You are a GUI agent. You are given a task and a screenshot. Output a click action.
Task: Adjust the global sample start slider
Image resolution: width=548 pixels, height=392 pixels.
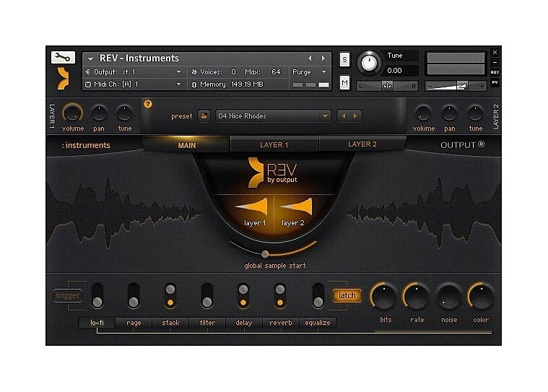click(x=265, y=253)
